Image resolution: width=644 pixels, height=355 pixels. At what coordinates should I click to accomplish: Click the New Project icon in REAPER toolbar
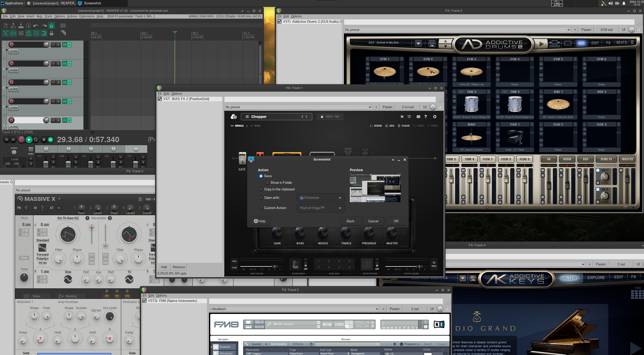6,26
